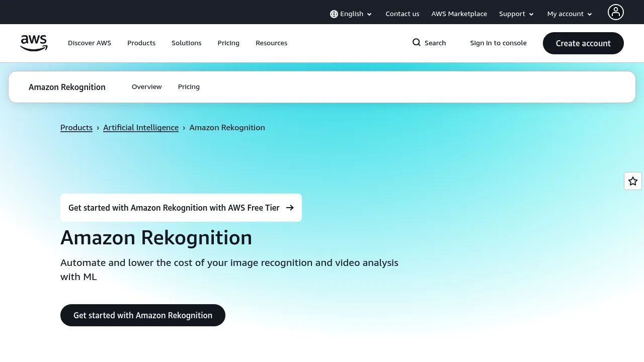Click the arrow on Free Tier banner

pos(290,208)
